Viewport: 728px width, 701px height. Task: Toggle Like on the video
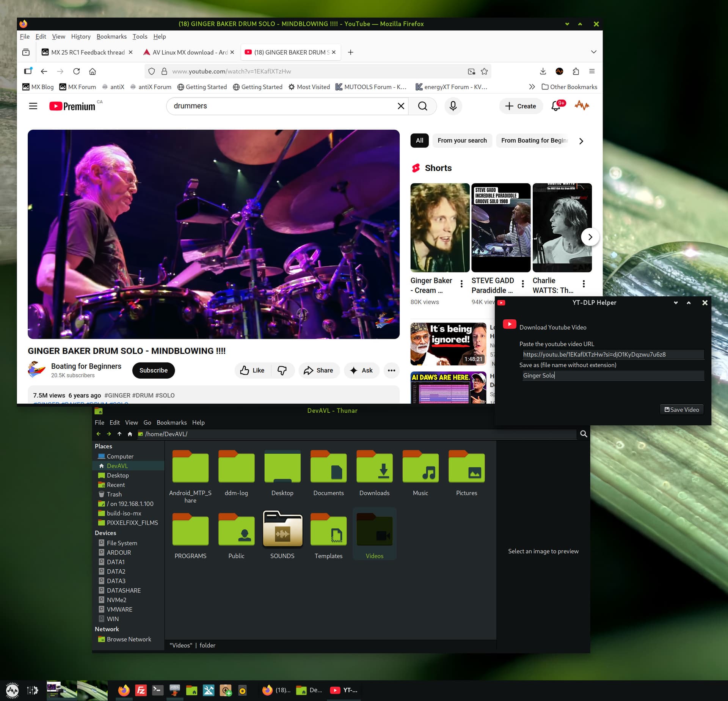click(253, 370)
